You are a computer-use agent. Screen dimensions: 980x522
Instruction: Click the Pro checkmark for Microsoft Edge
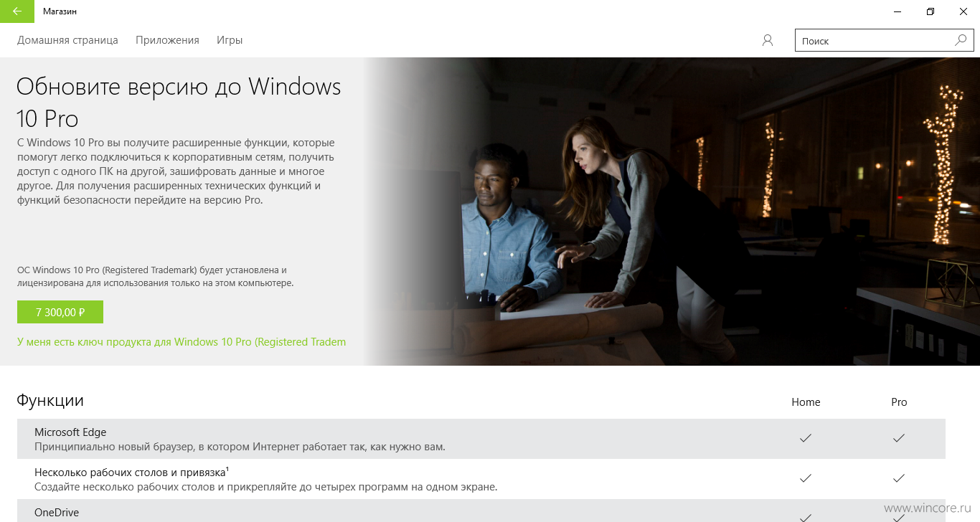click(899, 437)
